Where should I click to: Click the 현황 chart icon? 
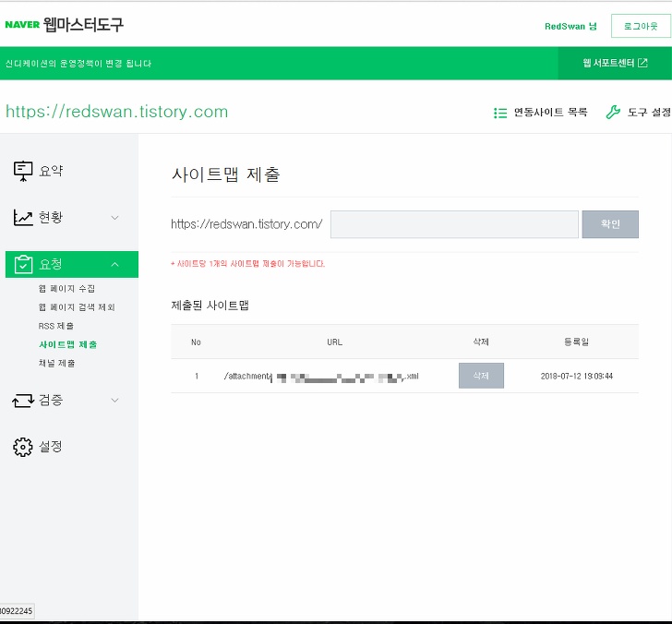(23, 217)
